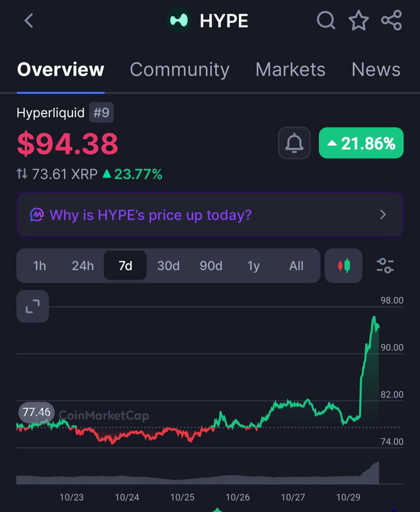Viewport: 420px width, 512px height.
Task: Set a price alert with bell icon
Action: [294, 143]
